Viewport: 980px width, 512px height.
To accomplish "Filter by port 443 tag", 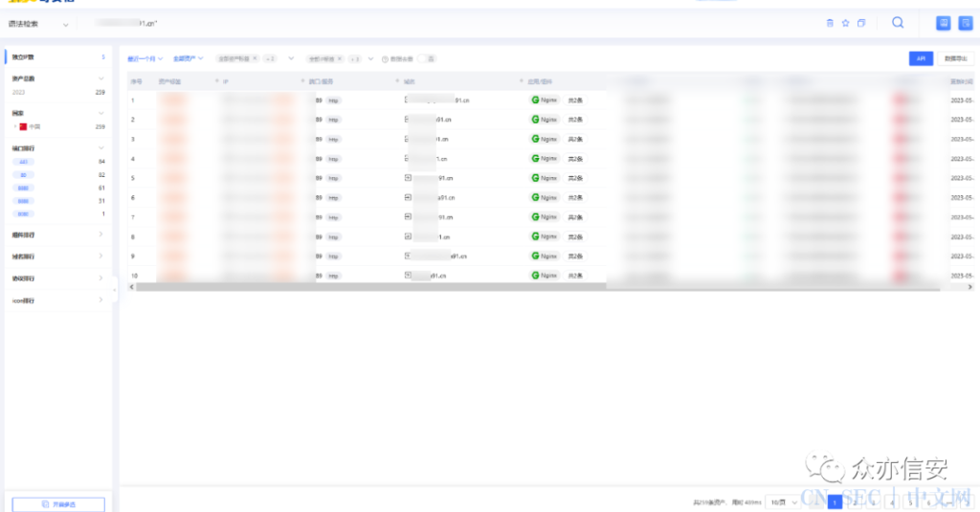I will pyautogui.click(x=23, y=162).
